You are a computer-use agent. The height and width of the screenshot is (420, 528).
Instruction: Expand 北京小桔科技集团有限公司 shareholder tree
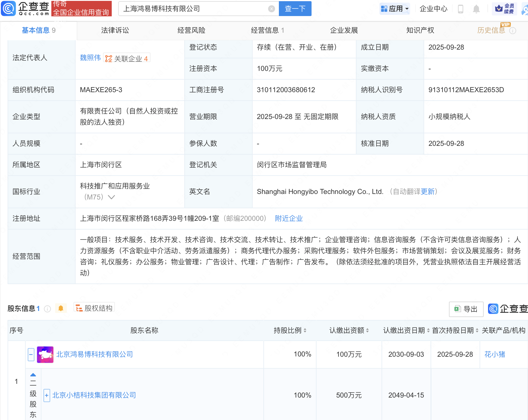click(46, 395)
